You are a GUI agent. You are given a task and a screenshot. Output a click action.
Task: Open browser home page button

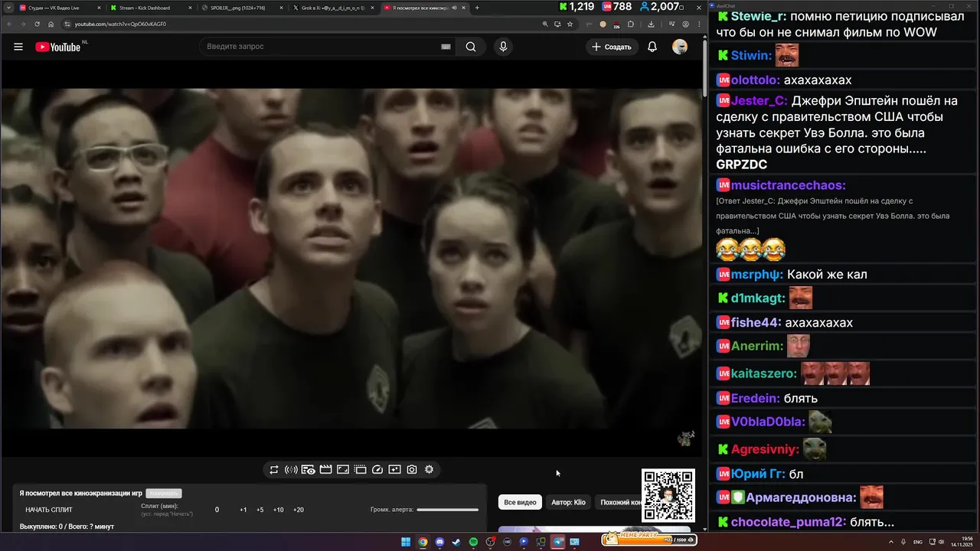coord(51,24)
